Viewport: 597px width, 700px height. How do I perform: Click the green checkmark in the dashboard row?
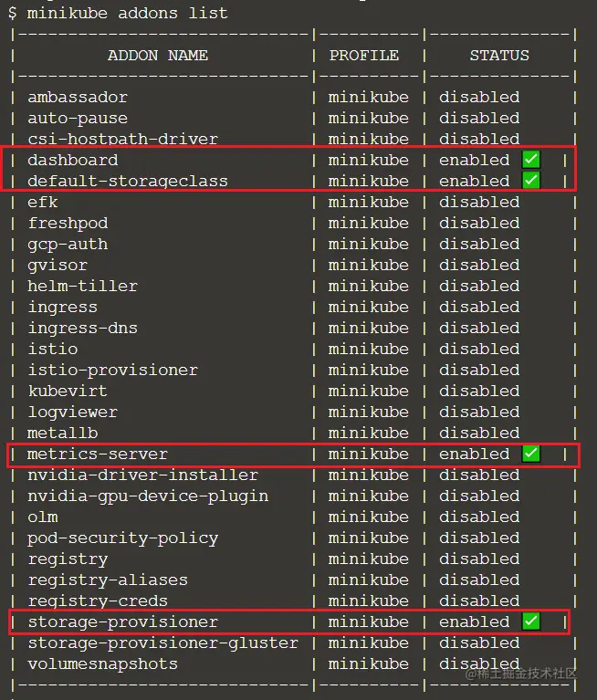coord(531,160)
